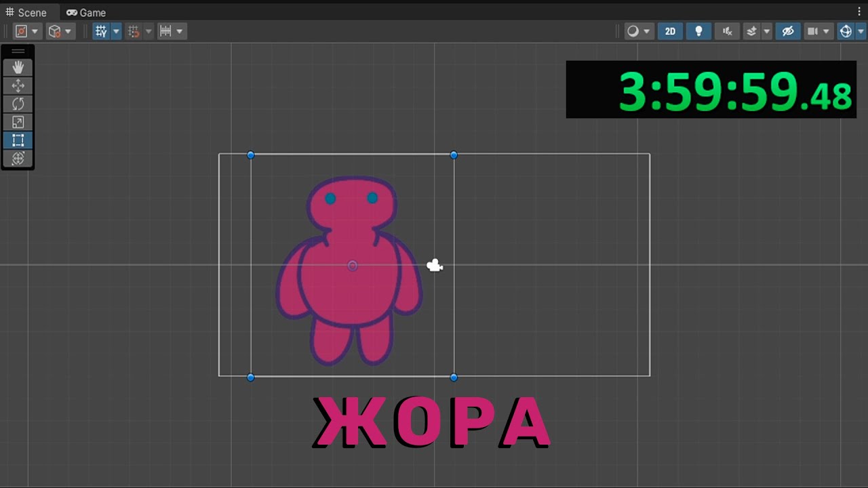
Task: Click the bottom-left blue rect handle
Action: tap(251, 377)
